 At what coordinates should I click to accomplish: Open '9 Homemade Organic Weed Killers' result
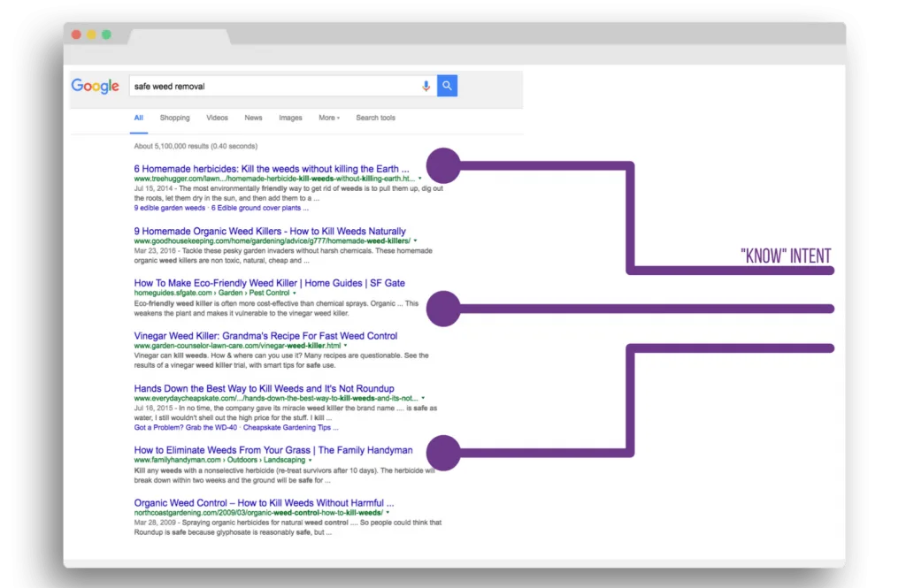(x=270, y=231)
